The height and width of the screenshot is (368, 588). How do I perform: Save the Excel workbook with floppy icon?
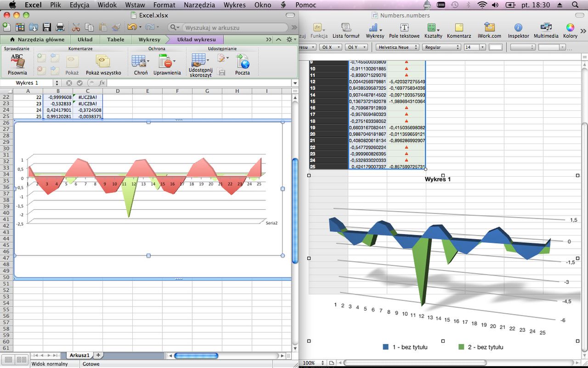click(47, 27)
